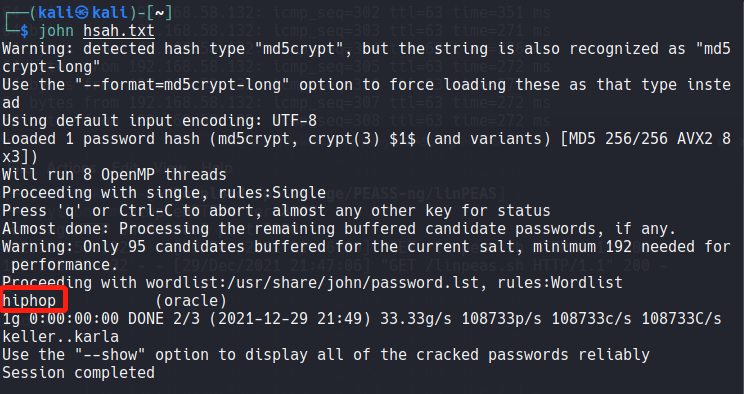Click the (oracle) username text
This screenshot has height=394, width=744.
pos(191,300)
